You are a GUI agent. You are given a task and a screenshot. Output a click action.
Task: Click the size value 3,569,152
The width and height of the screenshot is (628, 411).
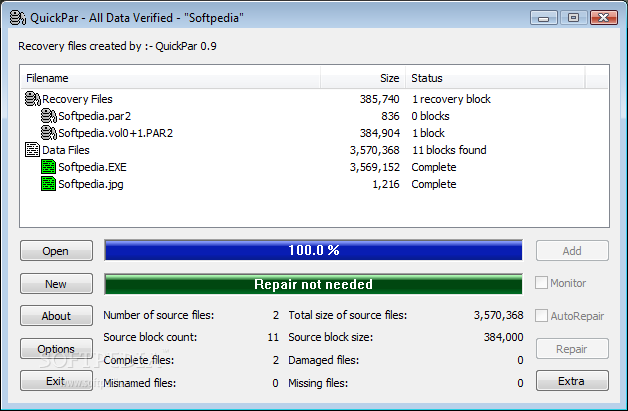pos(374,167)
